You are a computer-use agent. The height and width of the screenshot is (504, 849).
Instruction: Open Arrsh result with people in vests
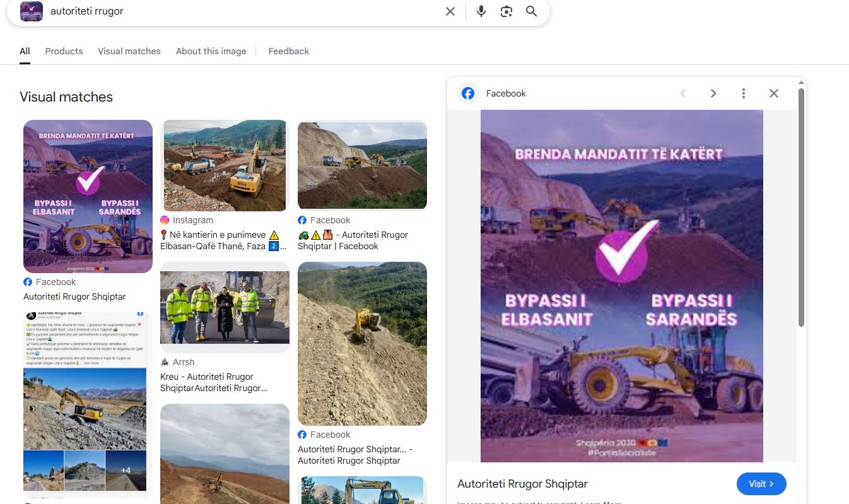(x=225, y=307)
